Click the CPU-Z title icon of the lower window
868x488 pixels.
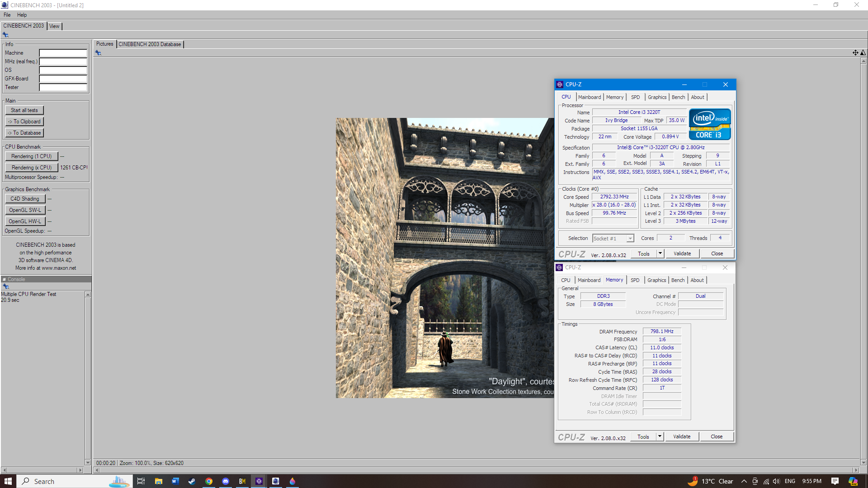click(559, 267)
